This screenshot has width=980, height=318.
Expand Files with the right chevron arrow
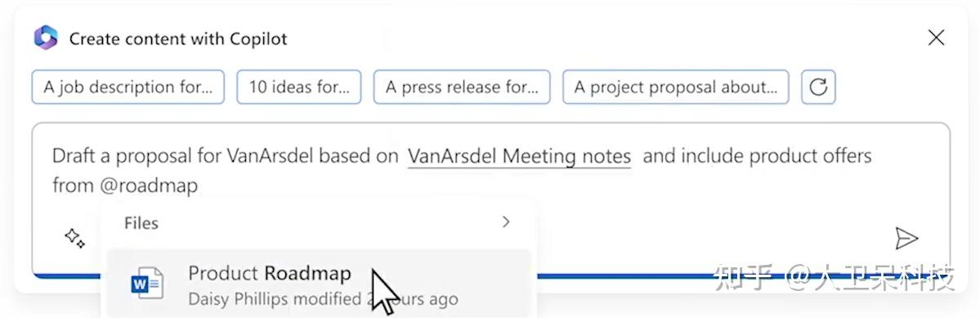point(506,222)
